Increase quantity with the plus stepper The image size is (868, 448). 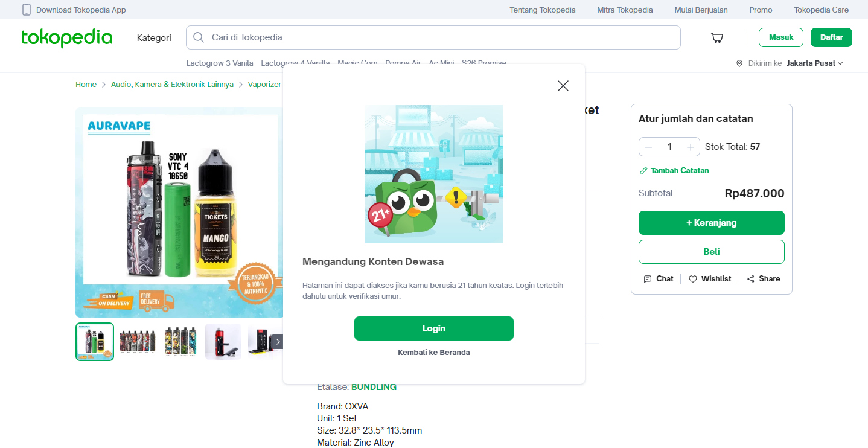point(690,146)
